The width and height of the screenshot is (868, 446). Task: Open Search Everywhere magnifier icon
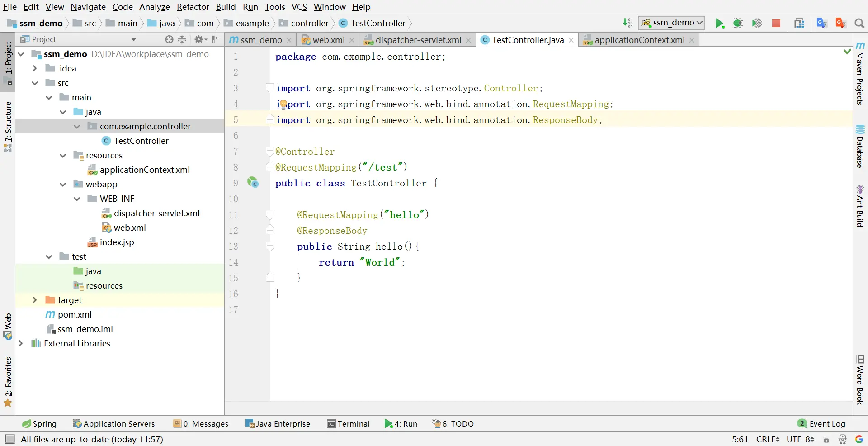(x=859, y=23)
